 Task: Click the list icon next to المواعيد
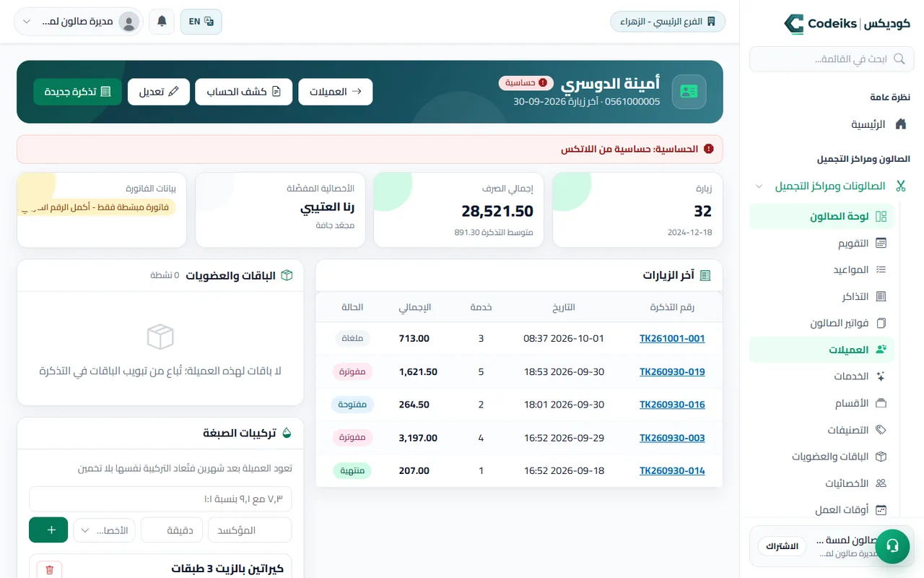(x=881, y=269)
